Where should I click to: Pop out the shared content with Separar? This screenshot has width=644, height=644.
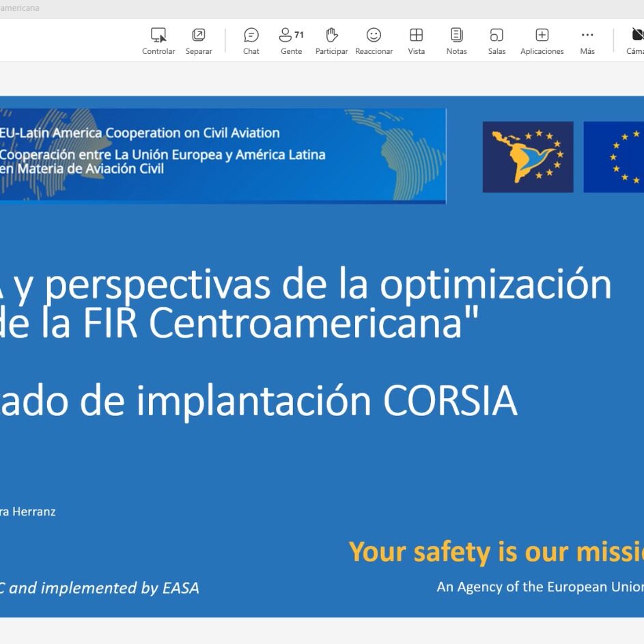(199, 36)
